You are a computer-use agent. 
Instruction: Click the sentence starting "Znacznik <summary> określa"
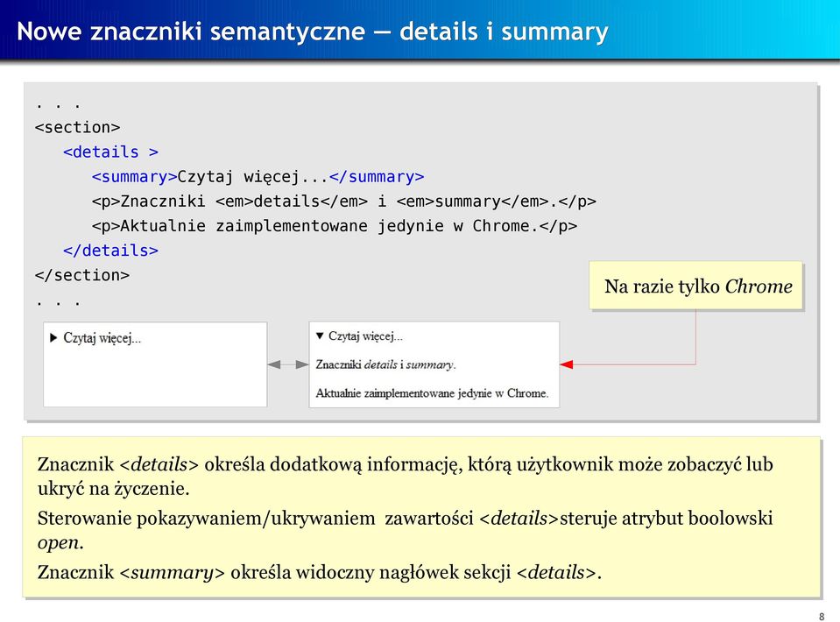[x=320, y=572]
